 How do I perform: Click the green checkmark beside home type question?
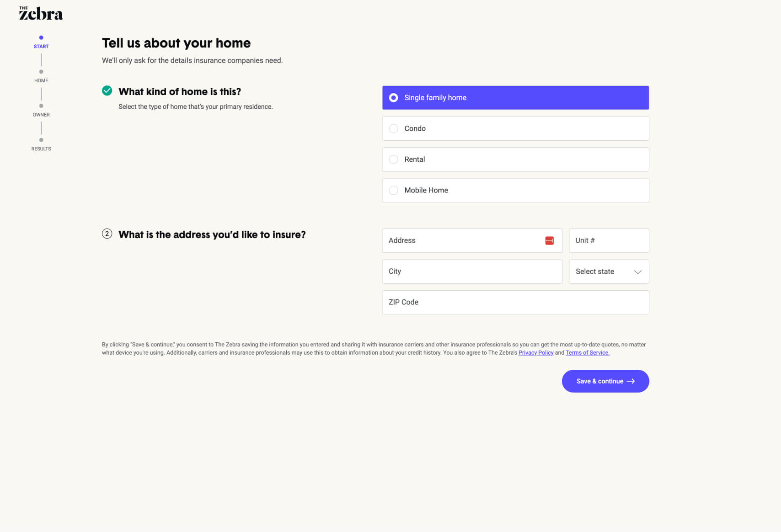click(x=107, y=90)
